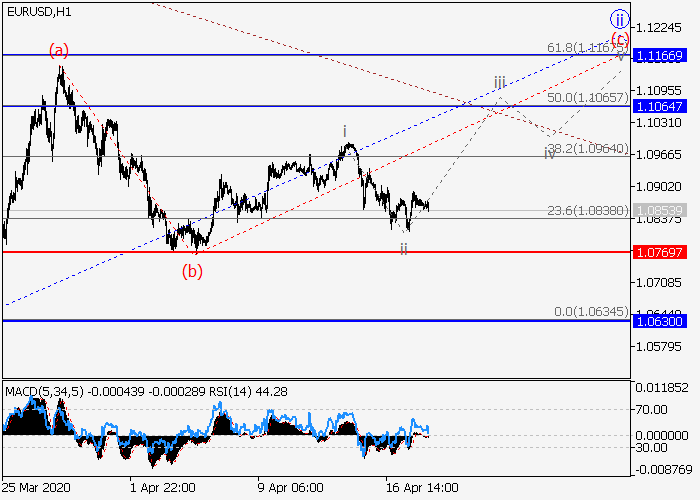The width and height of the screenshot is (700, 500).
Task: Click the 1.06300 blue price tag
Action: 663,321
